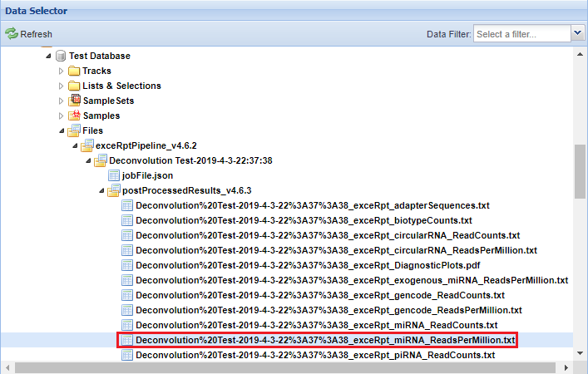Viewport: 588px width, 374px height.
Task: Select the Deconvolution Test-2019-4-3-22:37:38 folder
Action: [x=190, y=160]
